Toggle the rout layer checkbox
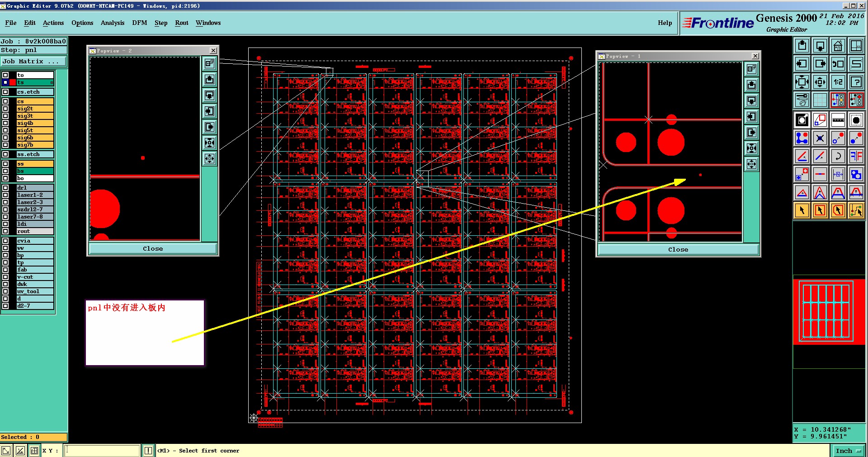Image resolution: width=868 pixels, height=457 pixels. pos(5,231)
